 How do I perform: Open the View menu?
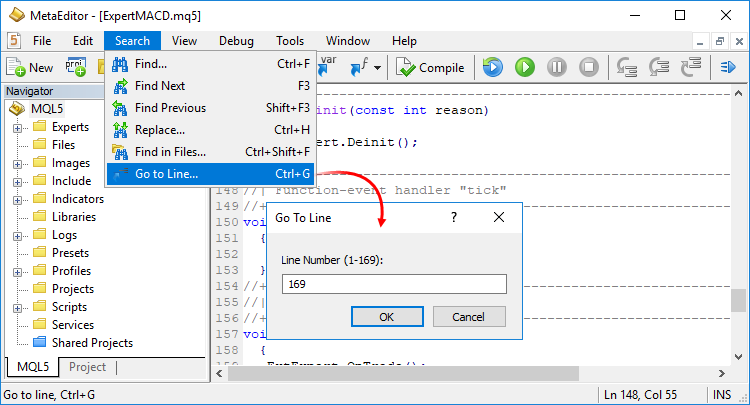click(184, 41)
